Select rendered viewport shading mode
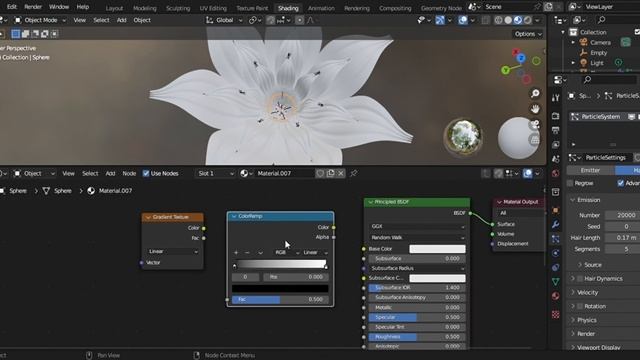The width and height of the screenshot is (640, 360). (528, 20)
